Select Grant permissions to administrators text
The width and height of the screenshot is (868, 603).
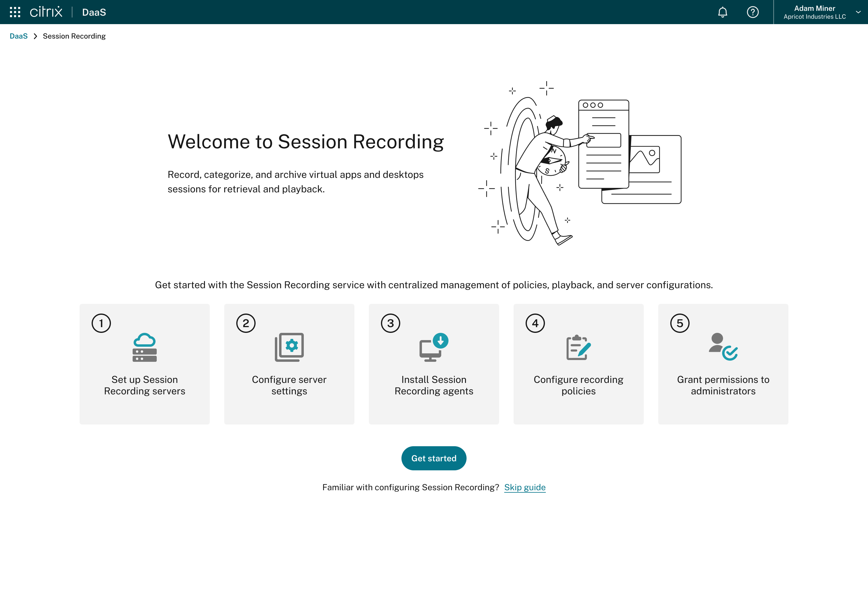click(723, 385)
